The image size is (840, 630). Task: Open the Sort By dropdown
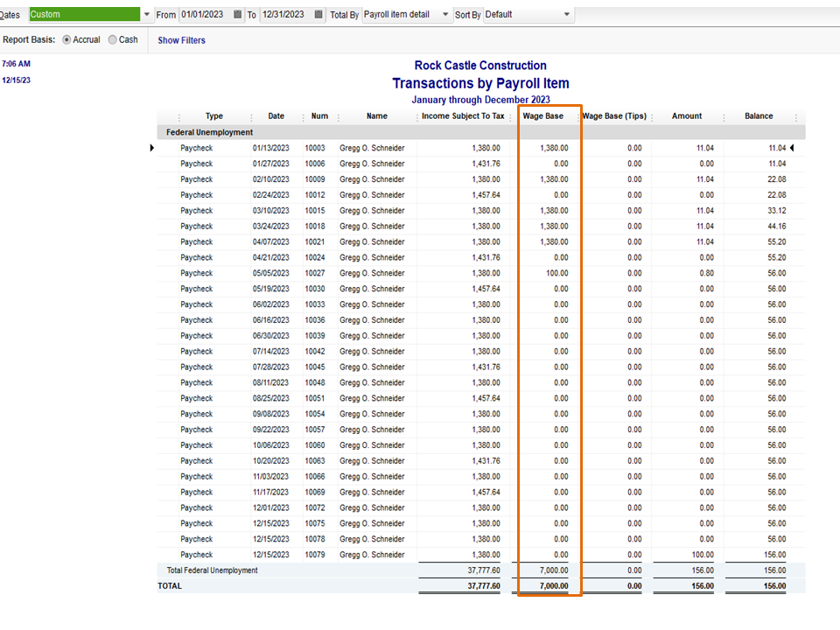[x=567, y=15]
